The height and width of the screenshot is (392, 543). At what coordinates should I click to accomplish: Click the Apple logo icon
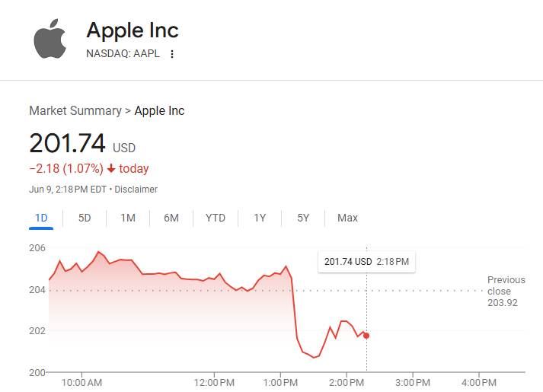coord(50,39)
